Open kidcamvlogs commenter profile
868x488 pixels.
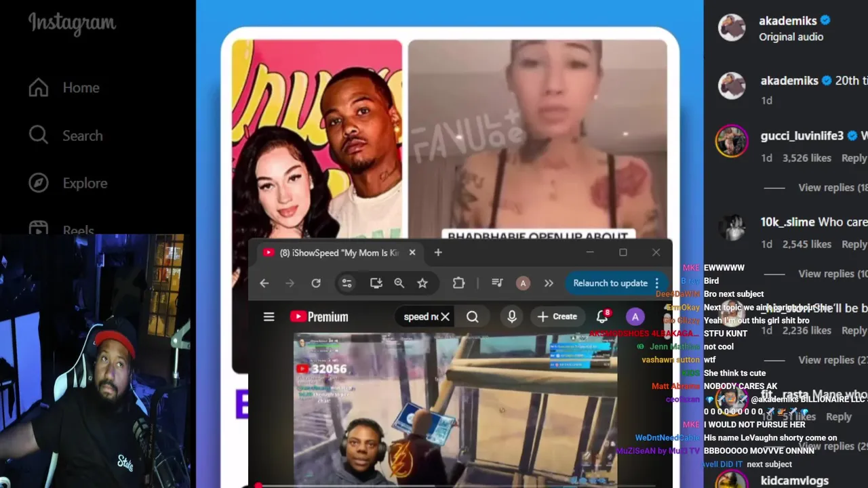pyautogui.click(x=794, y=481)
